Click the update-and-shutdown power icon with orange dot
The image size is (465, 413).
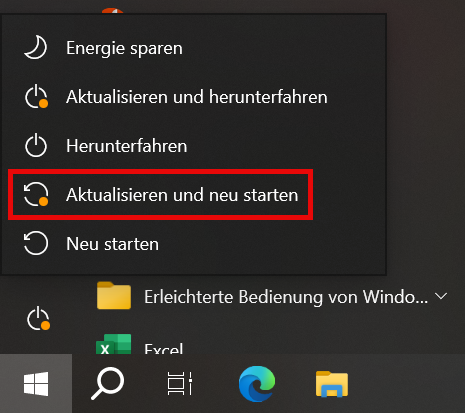[36, 97]
